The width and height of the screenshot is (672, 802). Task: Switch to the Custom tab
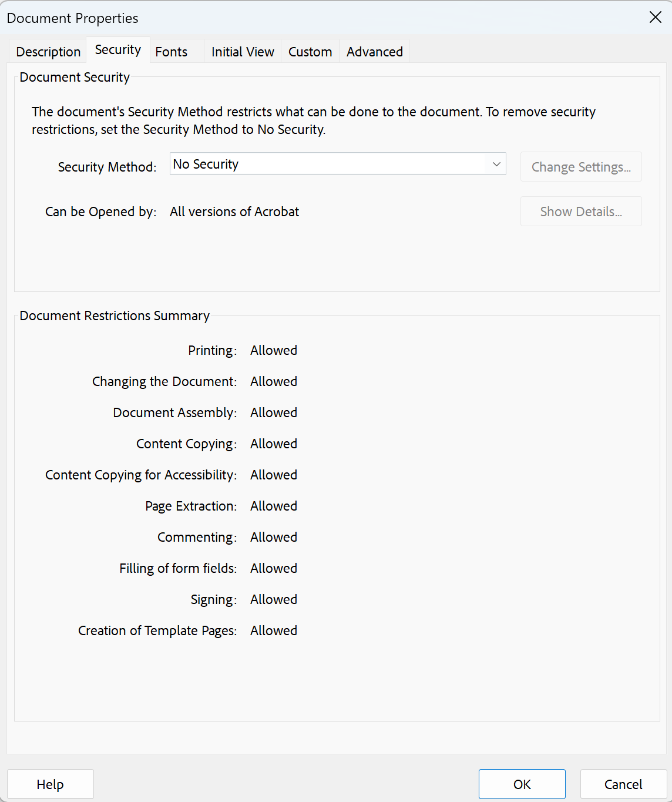(310, 52)
